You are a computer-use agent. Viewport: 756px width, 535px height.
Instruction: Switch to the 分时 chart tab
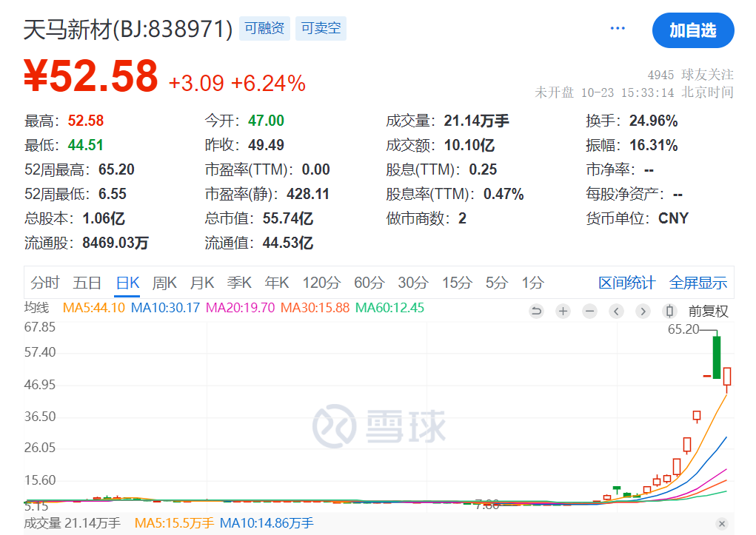pyautogui.click(x=45, y=283)
